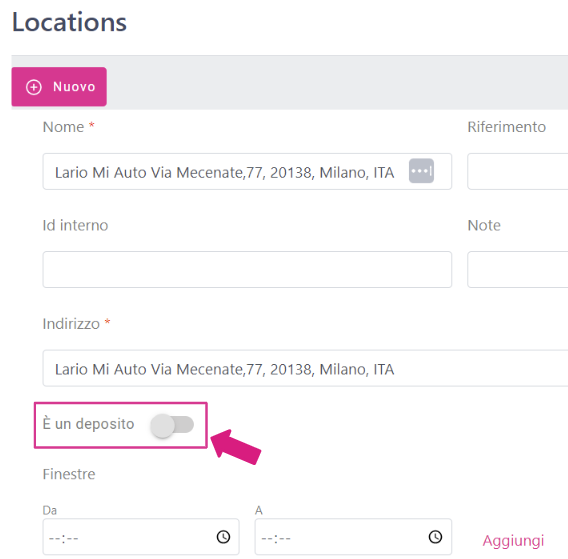Image resolution: width=568 pixels, height=559 pixels.
Task: Click the Riferimento field label
Action: click(506, 127)
